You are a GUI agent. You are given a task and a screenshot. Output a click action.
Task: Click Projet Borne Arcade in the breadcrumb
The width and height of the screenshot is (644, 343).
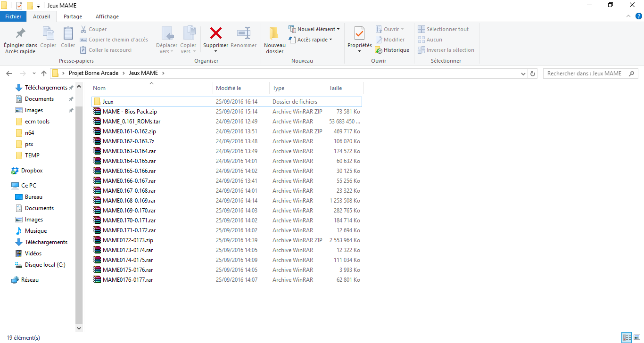coord(94,73)
